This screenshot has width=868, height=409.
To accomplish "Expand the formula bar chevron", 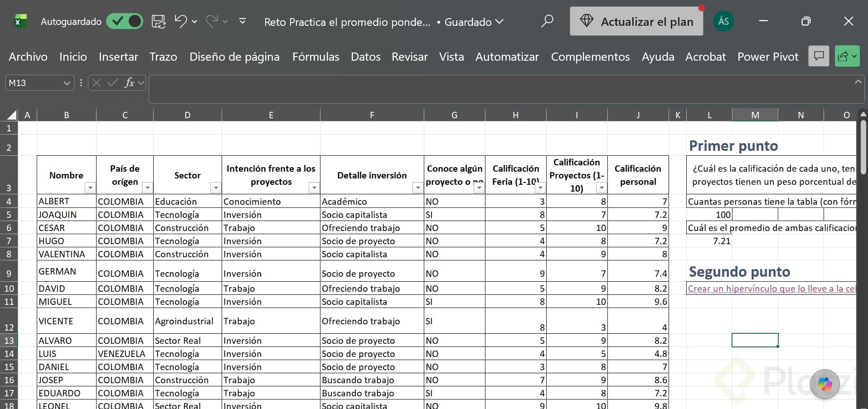I will click(x=858, y=82).
